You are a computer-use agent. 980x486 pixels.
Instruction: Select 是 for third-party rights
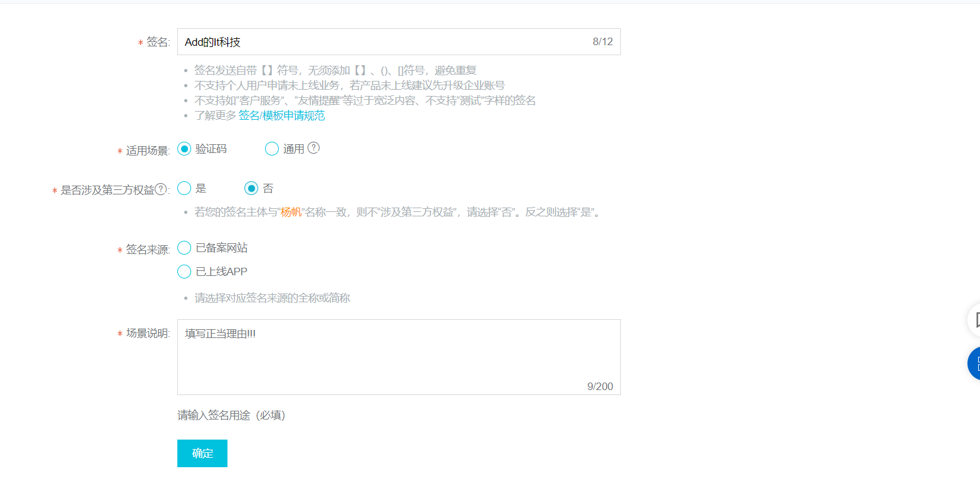coord(184,188)
